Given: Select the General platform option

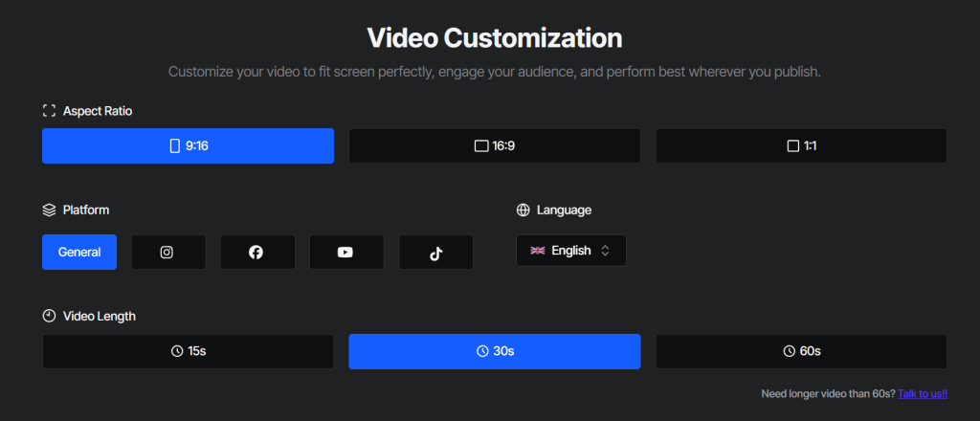Looking at the screenshot, I should click(x=79, y=253).
